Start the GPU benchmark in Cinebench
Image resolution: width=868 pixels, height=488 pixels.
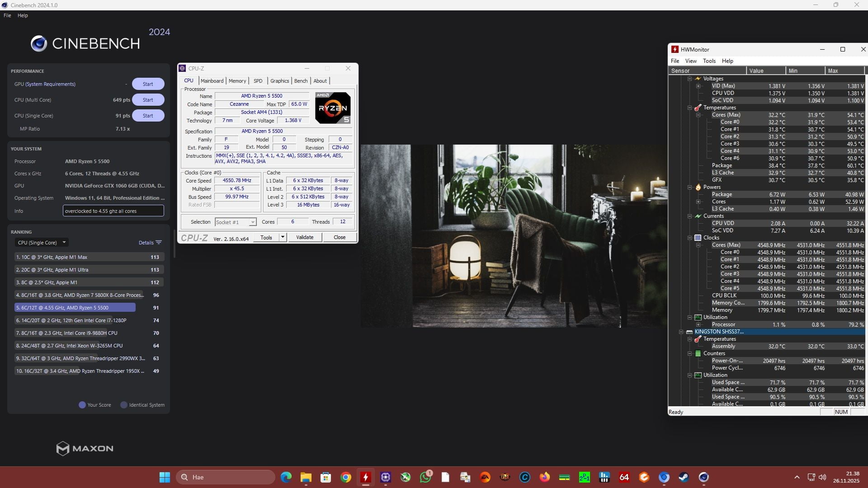148,84
